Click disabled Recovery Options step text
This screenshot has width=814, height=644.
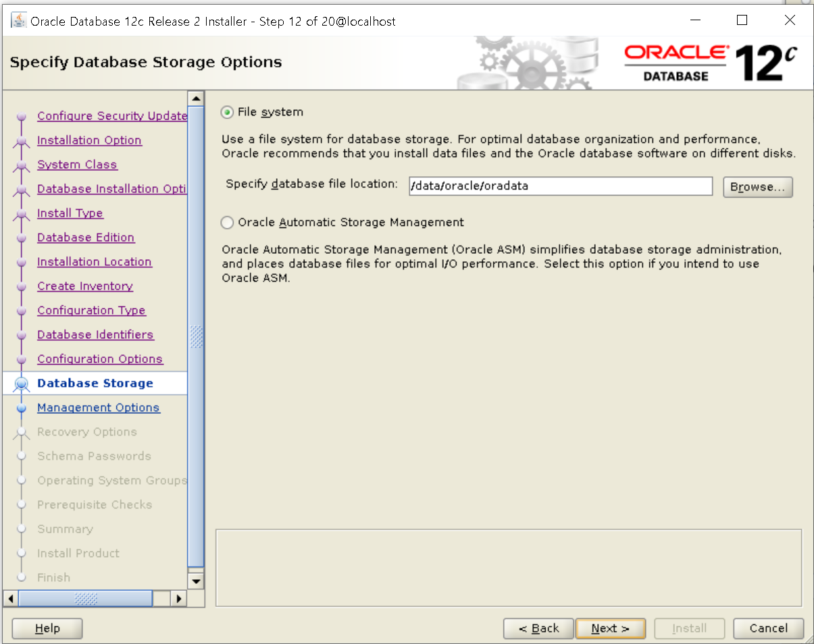point(87,432)
